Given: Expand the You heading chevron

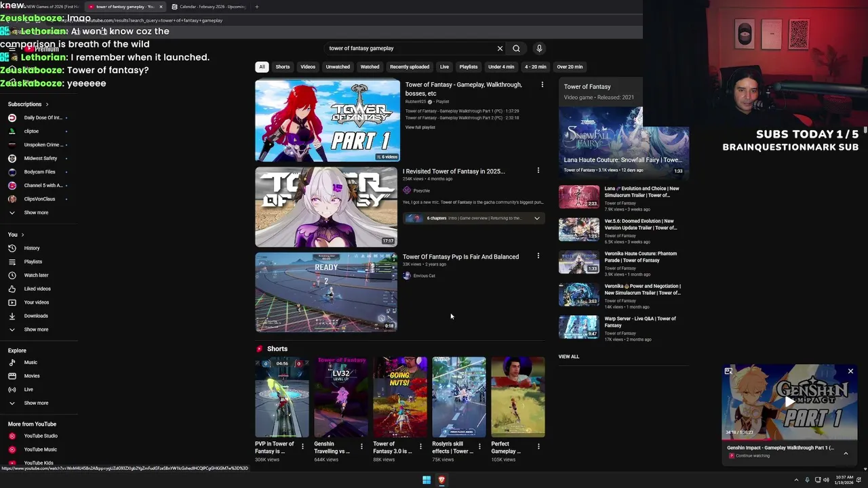Looking at the screenshot, I should tap(22, 235).
